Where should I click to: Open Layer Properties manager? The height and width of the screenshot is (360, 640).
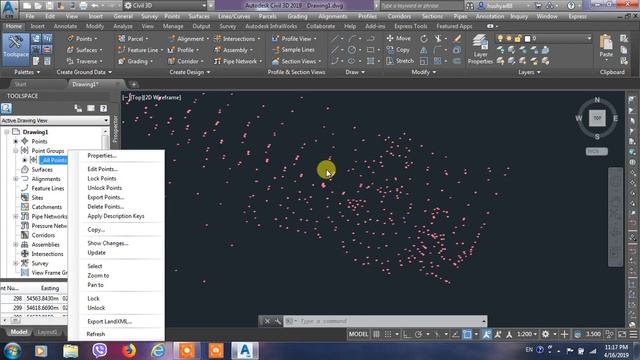click(x=480, y=50)
